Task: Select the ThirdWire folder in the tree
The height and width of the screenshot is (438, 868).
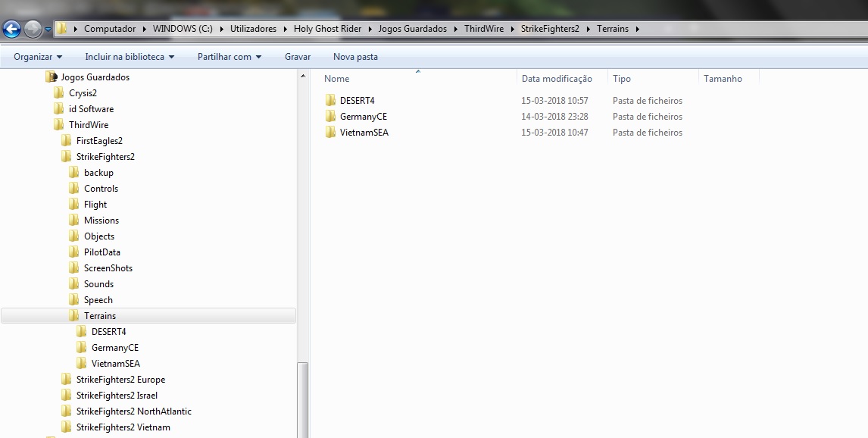Action: pos(88,125)
